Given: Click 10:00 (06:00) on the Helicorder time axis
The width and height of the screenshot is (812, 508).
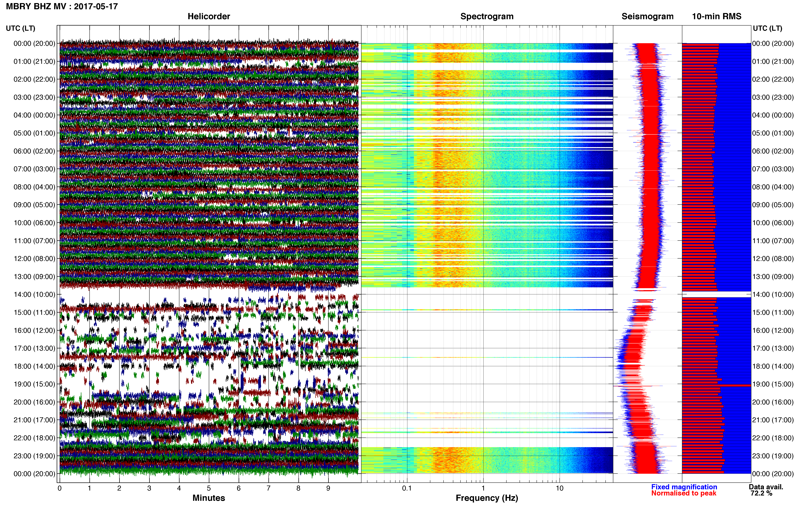Looking at the screenshot, I should (34, 223).
